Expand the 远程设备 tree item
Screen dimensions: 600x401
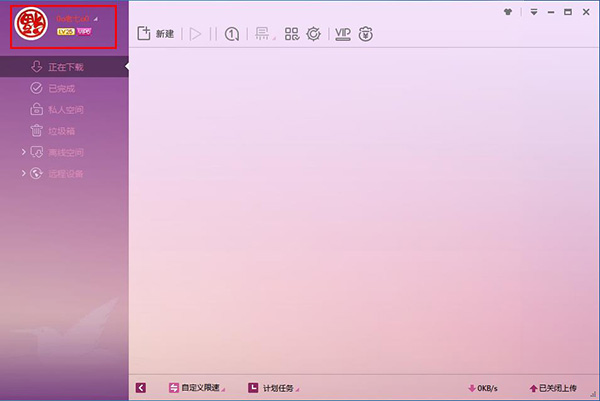coord(24,173)
